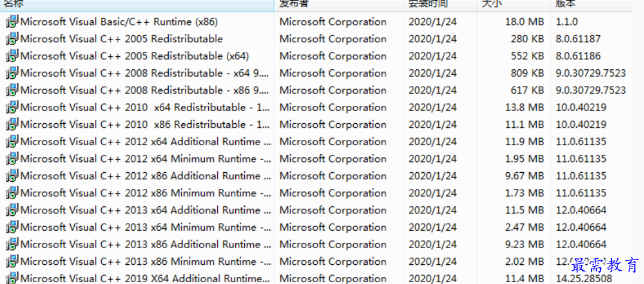Screen dimensions: 644x284
Task: Click Microsoft Corporation publisher in the 617 KB row
Action: (x=333, y=90)
